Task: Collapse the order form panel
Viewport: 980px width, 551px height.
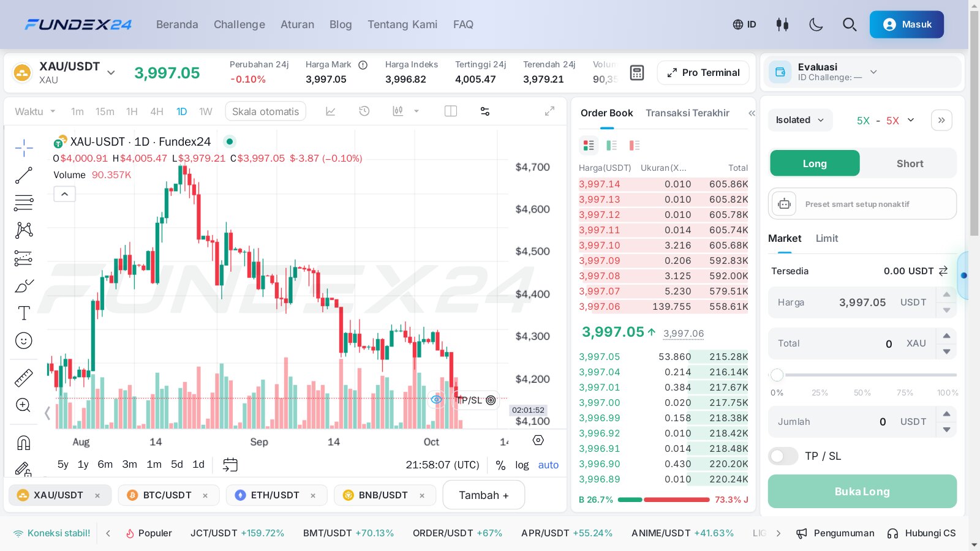Action: click(x=942, y=120)
